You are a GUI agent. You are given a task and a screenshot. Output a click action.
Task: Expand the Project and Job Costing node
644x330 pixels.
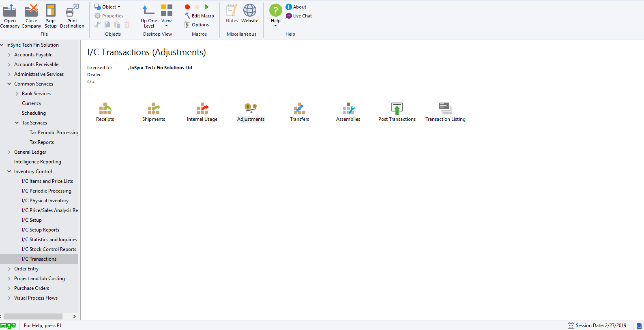(9, 279)
